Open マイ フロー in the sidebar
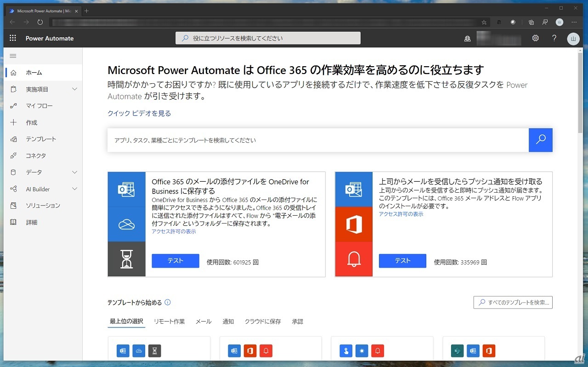Image resolution: width=588 pixels, height=367 pixels. [x=39, y=106]
